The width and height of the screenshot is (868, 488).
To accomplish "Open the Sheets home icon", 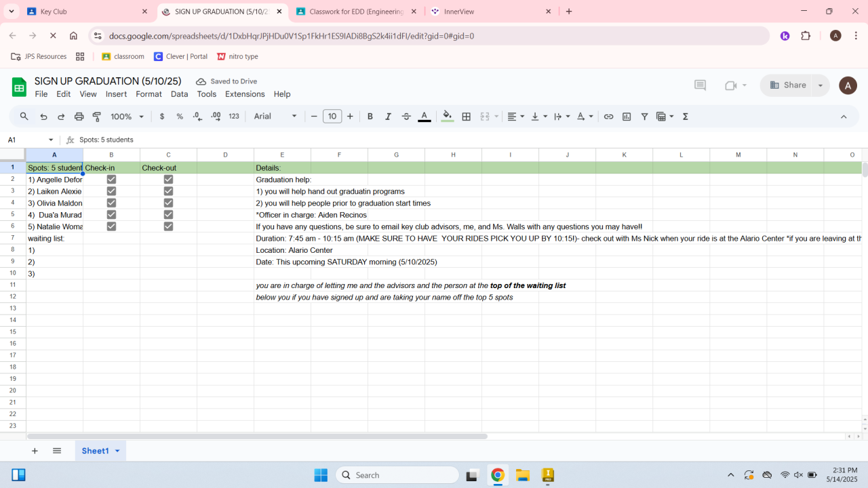I will pyautogui.click(x=19, y=87).
